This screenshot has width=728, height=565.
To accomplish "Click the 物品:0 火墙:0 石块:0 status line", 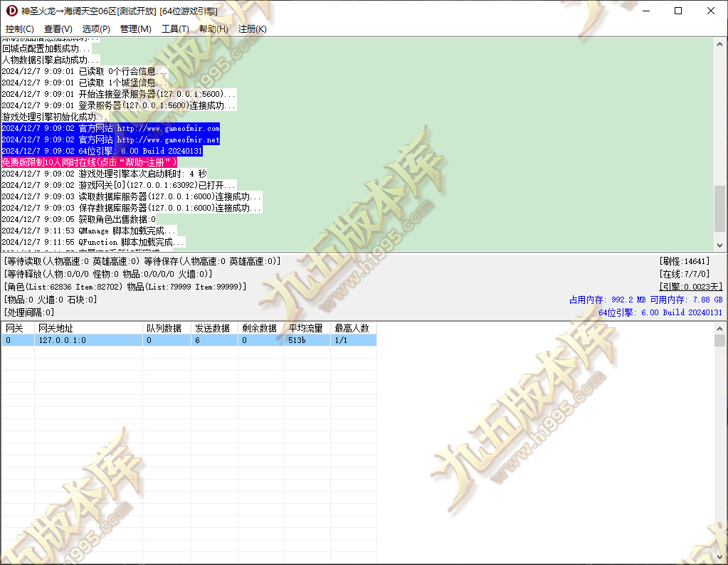I will coord(50,300).
